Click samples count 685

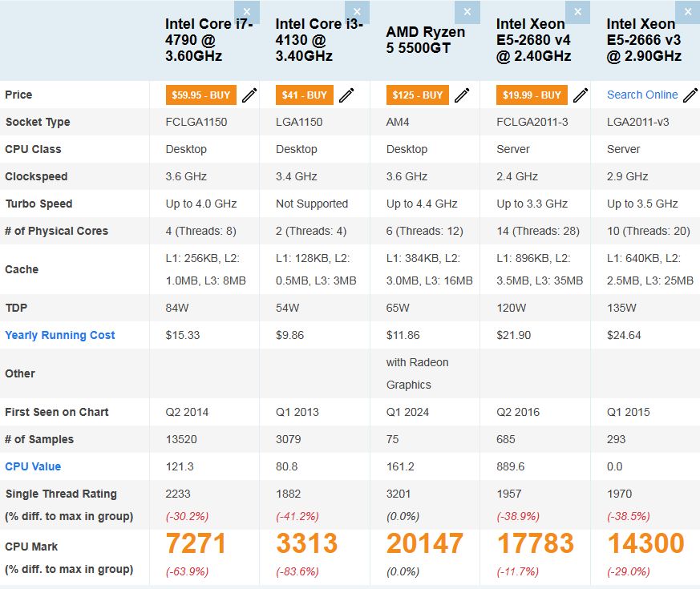pyautogui.click(x=506, y=439)
